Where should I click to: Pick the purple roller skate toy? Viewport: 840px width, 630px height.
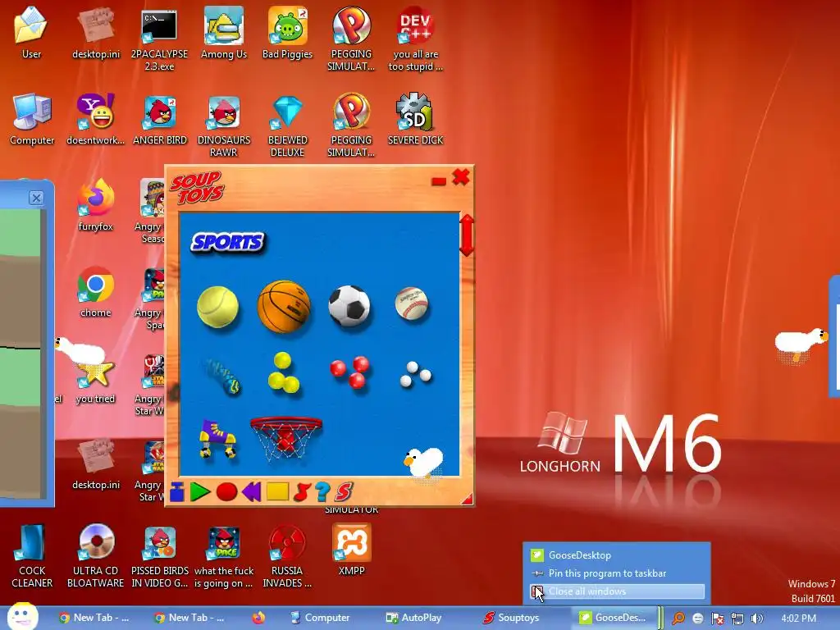(218, 440)
